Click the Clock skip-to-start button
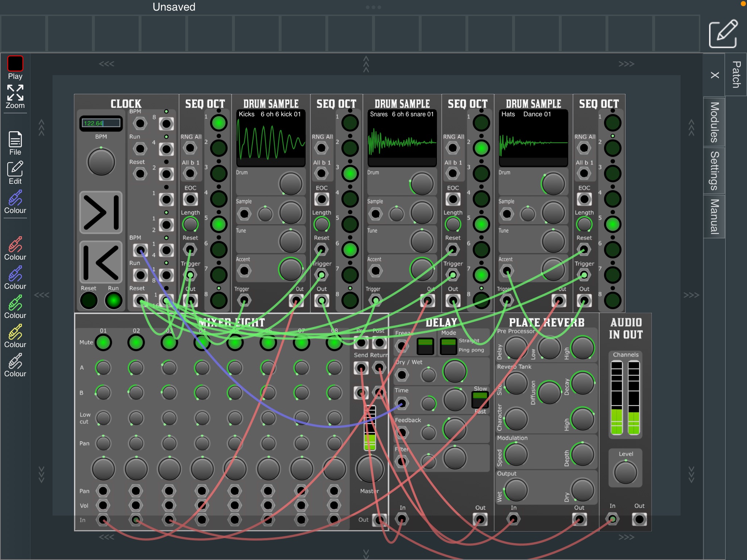 click(x=101, y=262)
